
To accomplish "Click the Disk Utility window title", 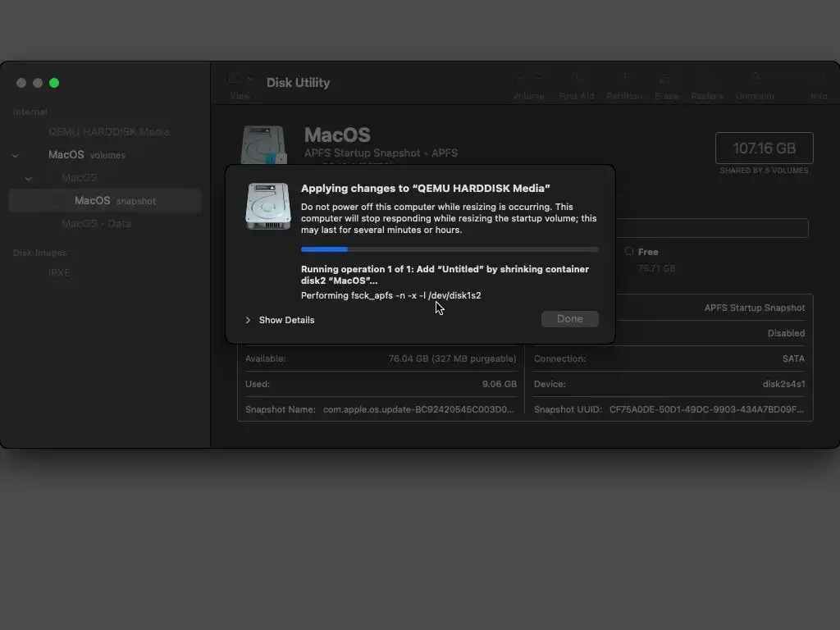I will 299,83.
